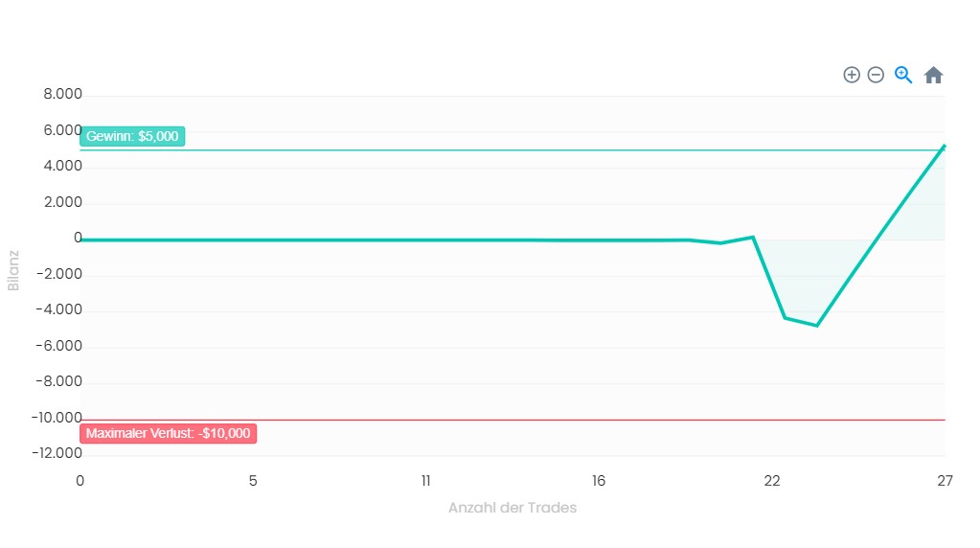Click the x-axis label 22
980x548 pixels.
(772, 481)
